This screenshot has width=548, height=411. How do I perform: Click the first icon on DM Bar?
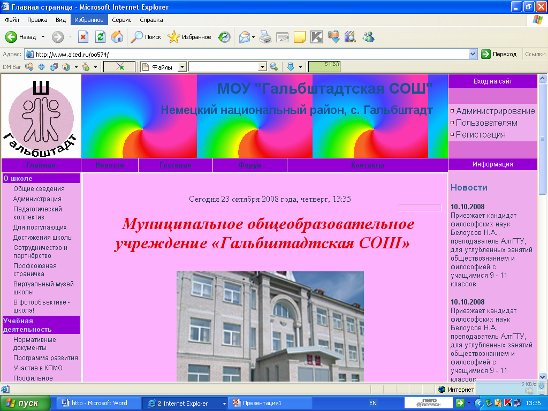pos(29,66)
